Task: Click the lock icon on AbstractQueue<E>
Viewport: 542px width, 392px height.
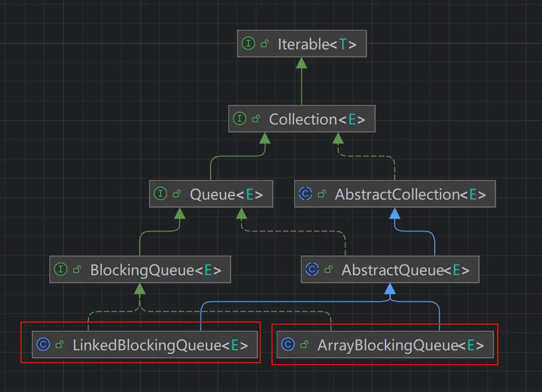Action: [329, 269]
